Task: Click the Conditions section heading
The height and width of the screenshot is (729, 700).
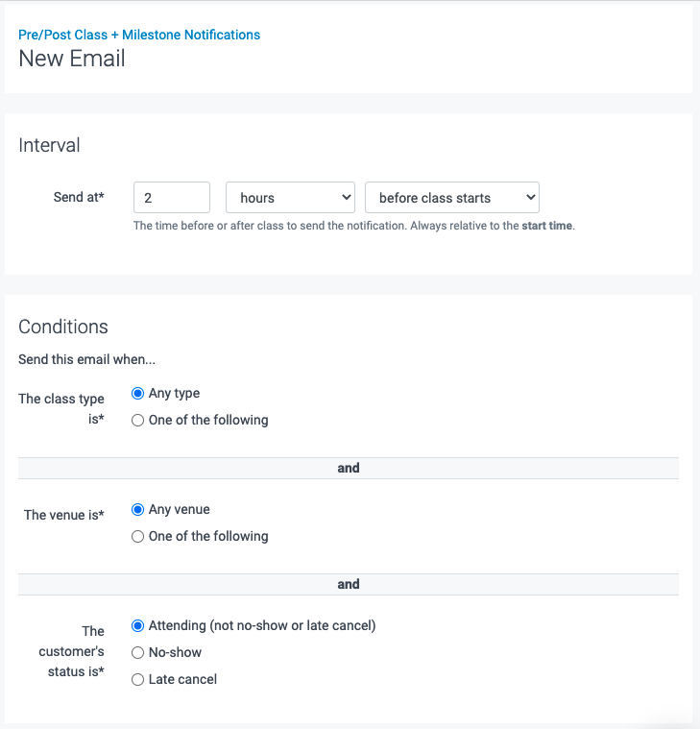Action: pos(63,327)
